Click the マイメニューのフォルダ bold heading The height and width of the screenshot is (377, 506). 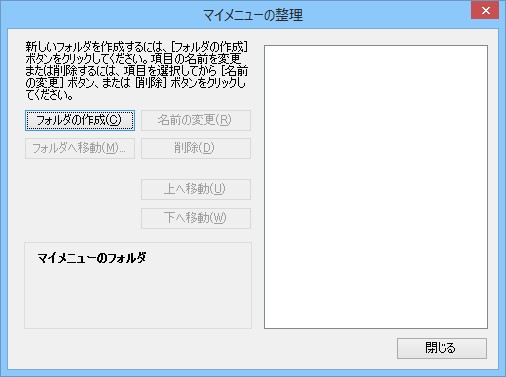(92, 258)
